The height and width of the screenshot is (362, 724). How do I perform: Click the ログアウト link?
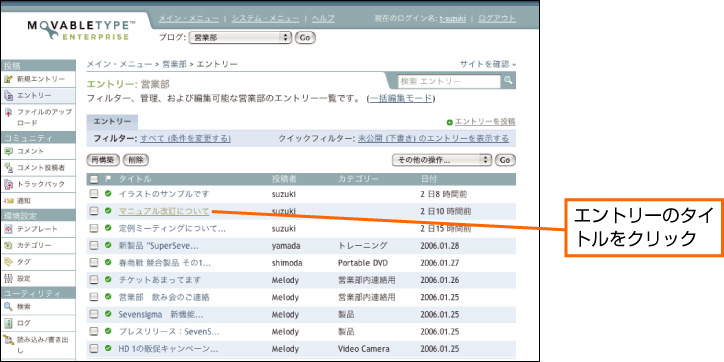coord(497,18)
